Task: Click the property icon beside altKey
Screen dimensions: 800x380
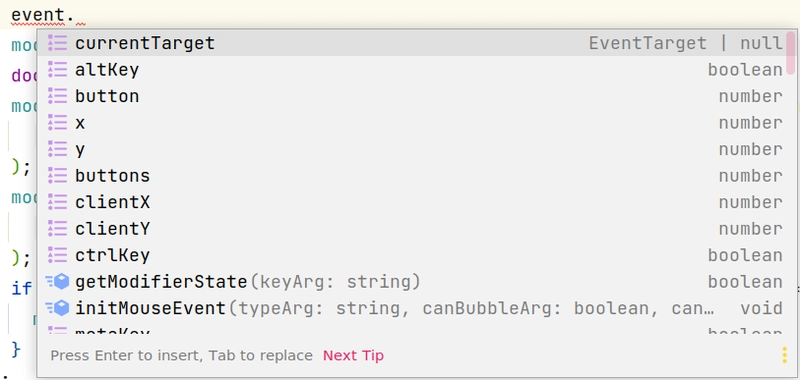Action: coord(58,70)
